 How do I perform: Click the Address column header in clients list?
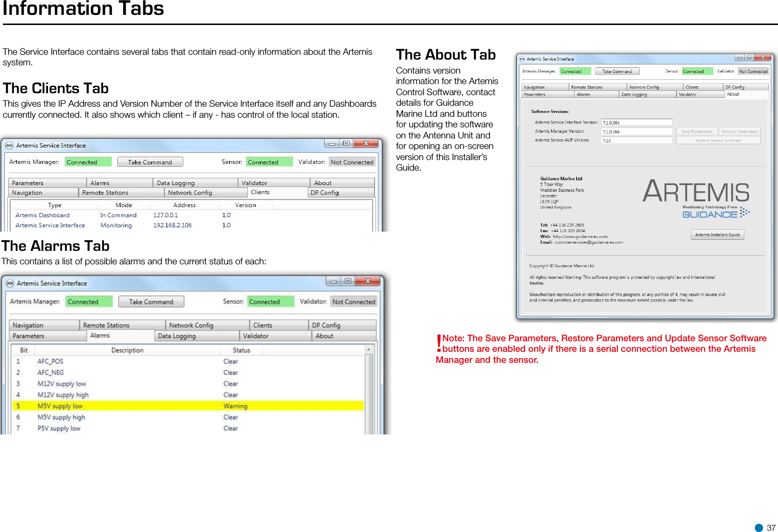coord(184,205)
